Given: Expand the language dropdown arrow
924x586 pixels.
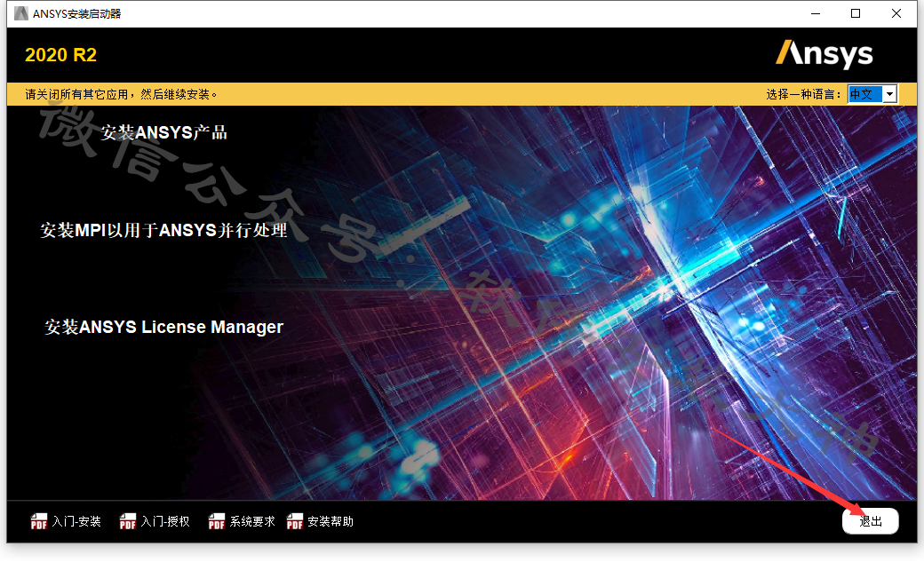Looking at the screenshot, I should point(890,94).
